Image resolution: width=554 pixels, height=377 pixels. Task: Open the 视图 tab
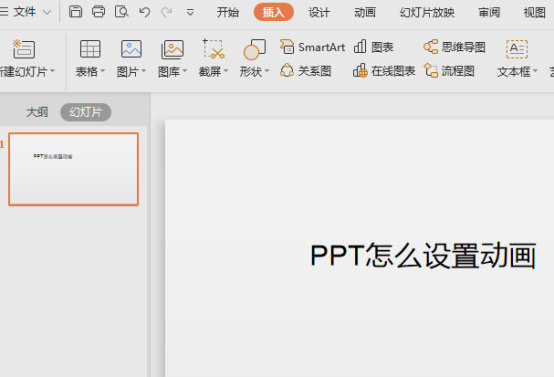point(535,12)
